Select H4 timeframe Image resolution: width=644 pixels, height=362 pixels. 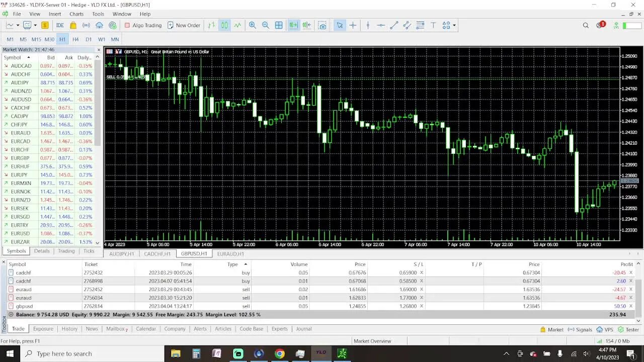[75, 39]
